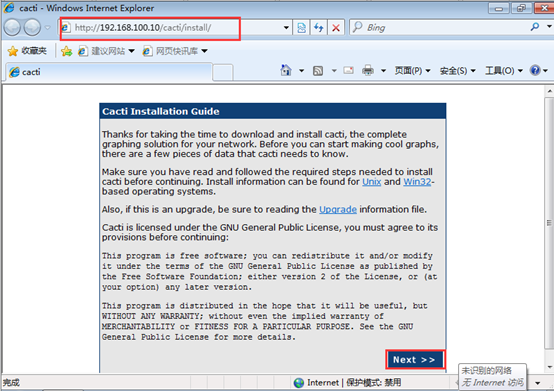Image resolution: width=554 pixels, height=391 pixels.
Task: Click the blue Help question icon
Action: click(535, 70)
